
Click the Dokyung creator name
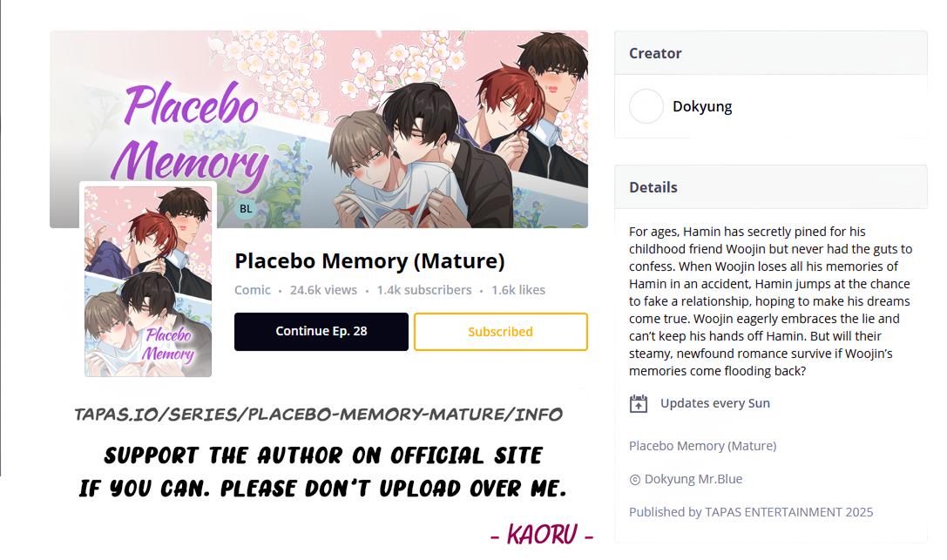[x=702, y=106]
